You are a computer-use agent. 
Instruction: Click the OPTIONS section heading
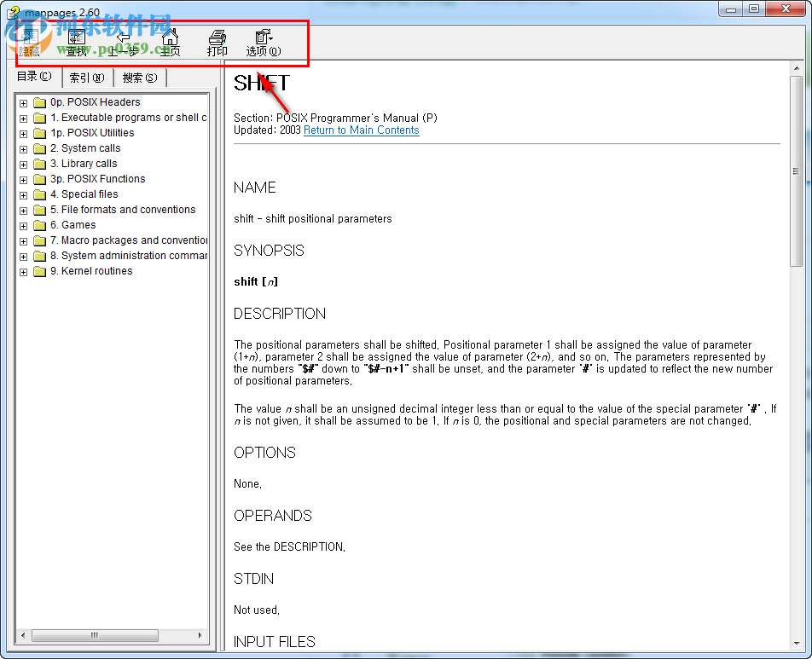(264, 453)
